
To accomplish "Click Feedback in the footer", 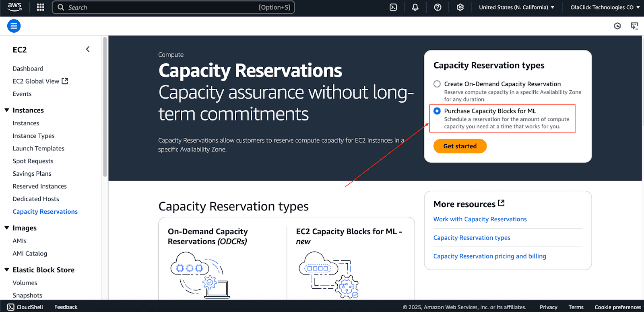I will [x=66, y=307].
